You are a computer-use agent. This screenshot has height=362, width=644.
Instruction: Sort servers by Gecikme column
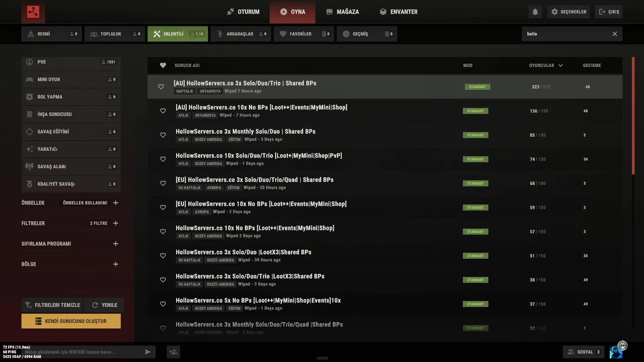(x=592, y=65)
